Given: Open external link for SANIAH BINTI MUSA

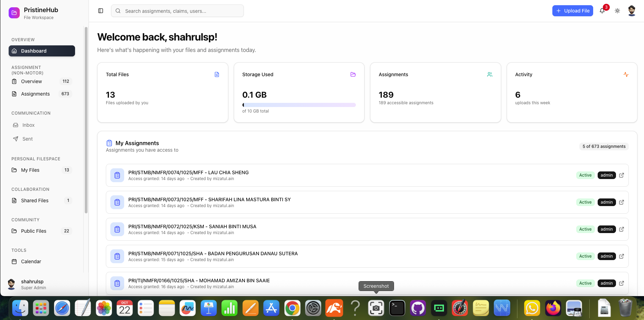Looking at the screenshot, I should [x=622, y=229].
